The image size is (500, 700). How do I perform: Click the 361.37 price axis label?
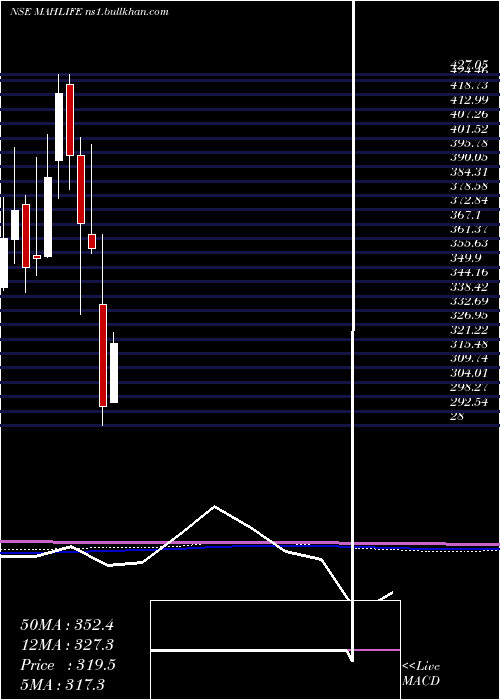point(469,229)
